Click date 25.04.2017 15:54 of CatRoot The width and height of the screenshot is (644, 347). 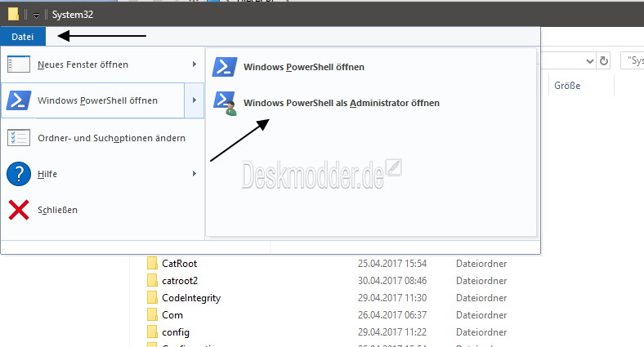coord(392,264)
